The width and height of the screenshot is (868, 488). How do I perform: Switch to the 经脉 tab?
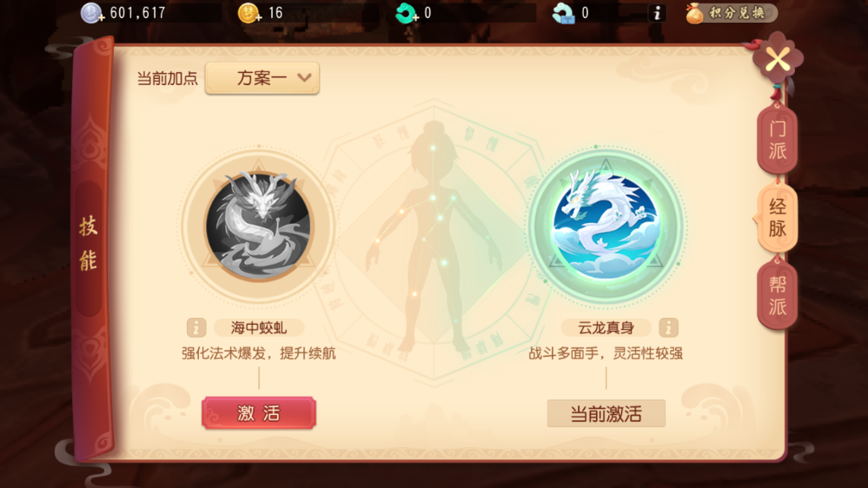point(777,217)
